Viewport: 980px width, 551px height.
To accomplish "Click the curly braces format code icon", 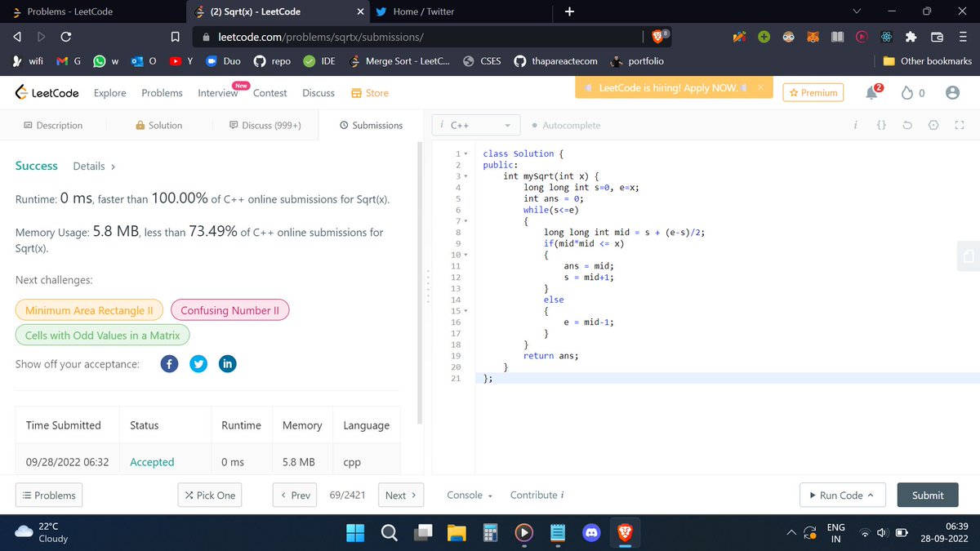I will pyautogui.click(x=881, y=126).
